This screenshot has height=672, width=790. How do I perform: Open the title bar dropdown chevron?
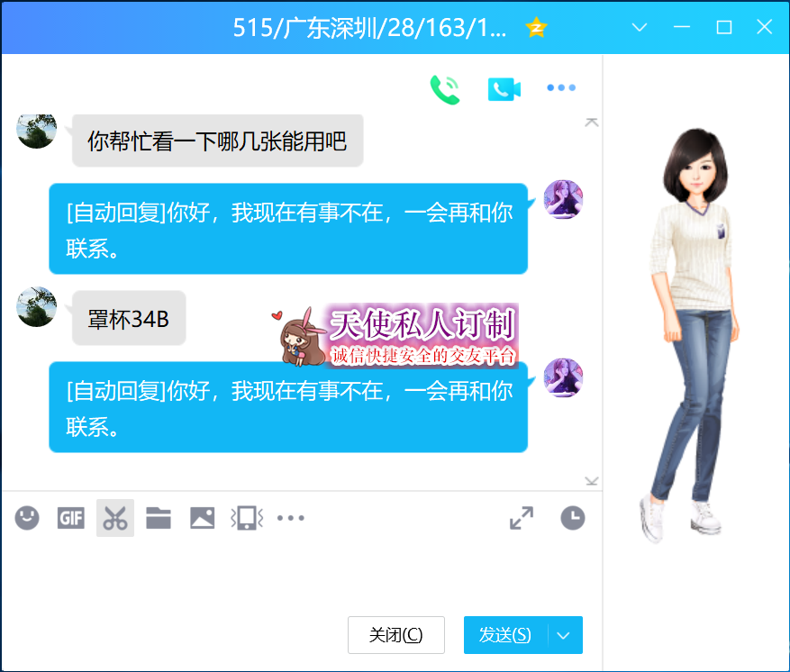(x=640, y=27)
